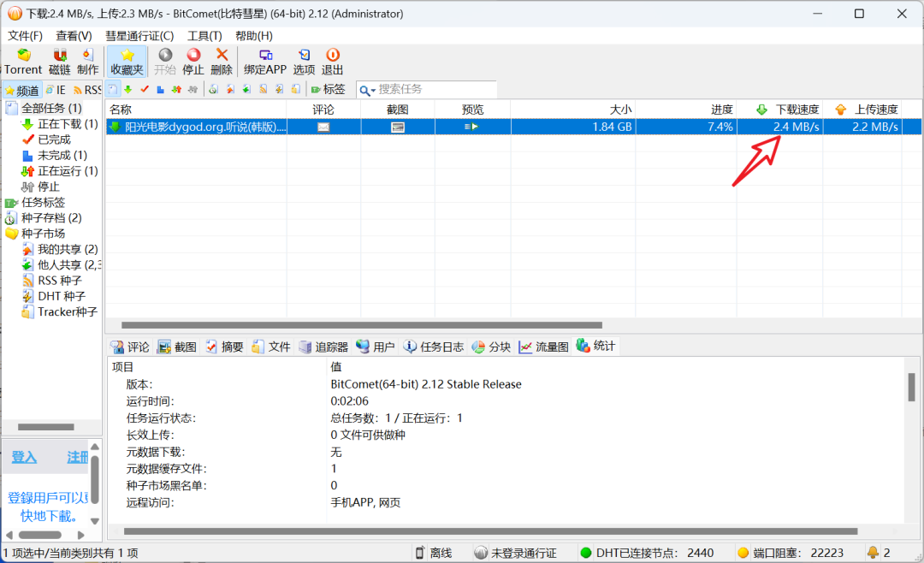Select 已完成 tree item
924x563 pixels.
point(54,139)
